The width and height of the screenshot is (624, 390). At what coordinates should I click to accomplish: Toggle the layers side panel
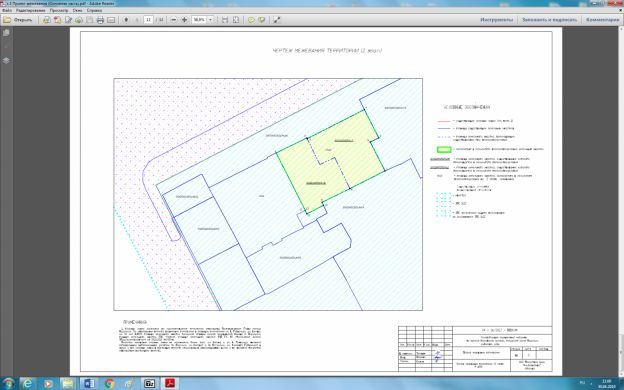6,60
